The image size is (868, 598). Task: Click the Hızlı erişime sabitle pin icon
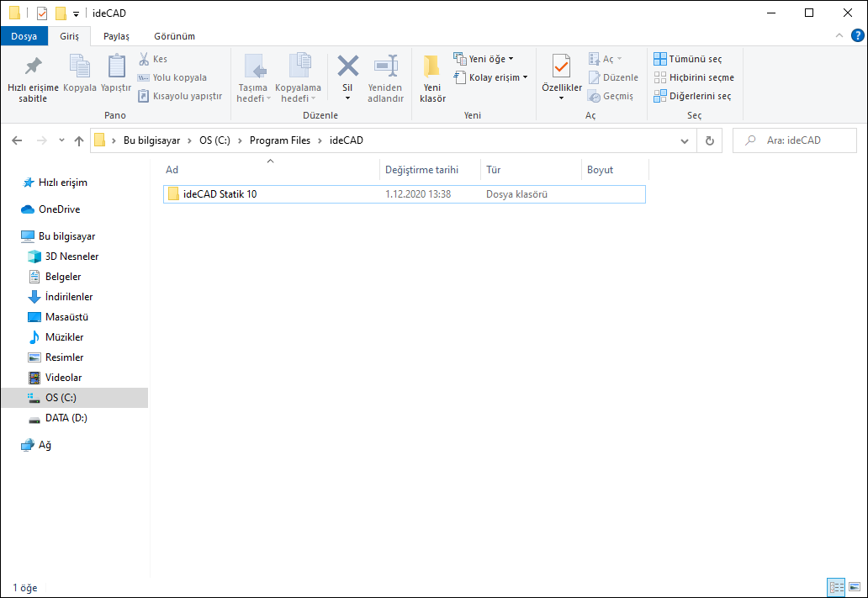coord(33,67)
